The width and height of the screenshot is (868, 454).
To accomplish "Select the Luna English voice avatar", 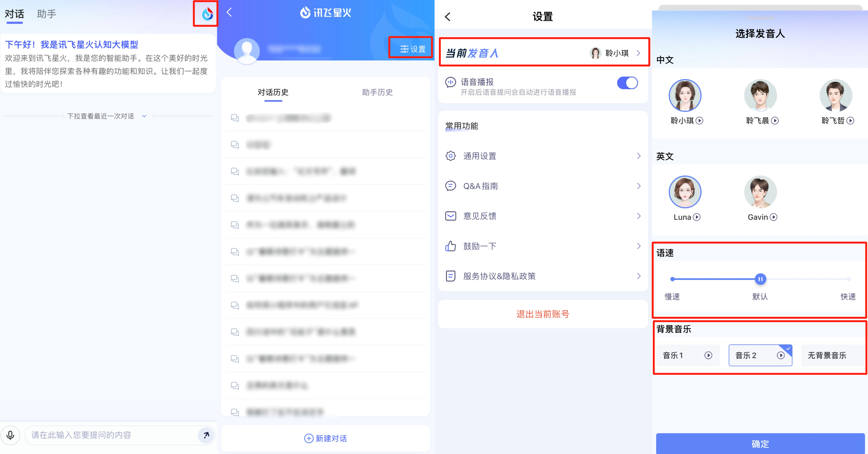I will [685, 192].
